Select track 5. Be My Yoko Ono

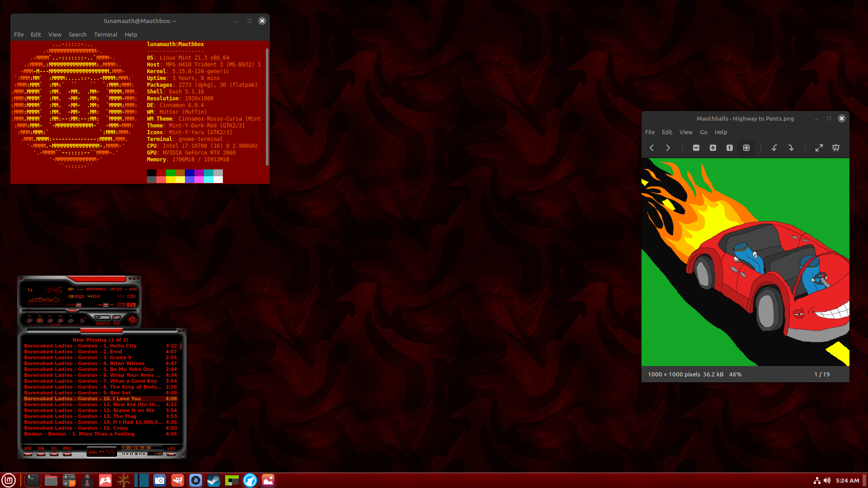click(x=100, y=369)
